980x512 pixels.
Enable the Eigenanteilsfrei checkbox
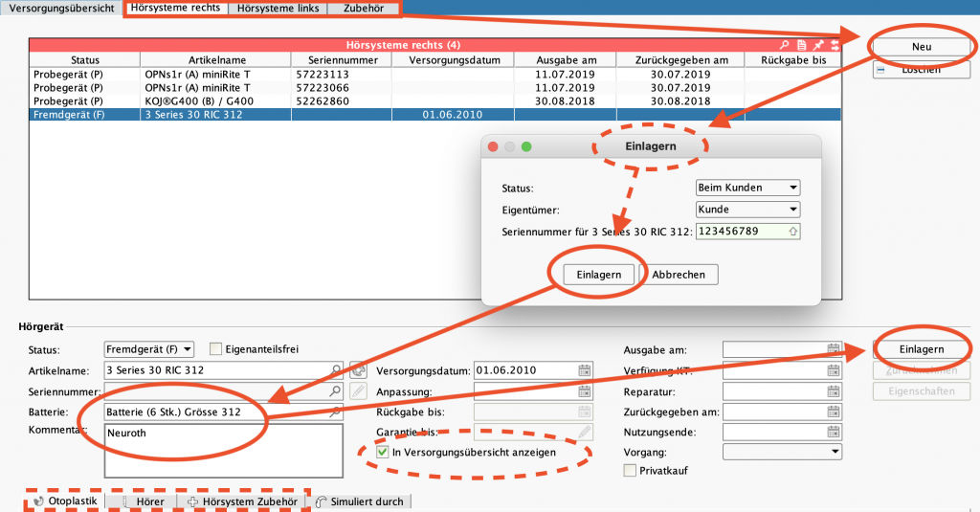[215, 349]
